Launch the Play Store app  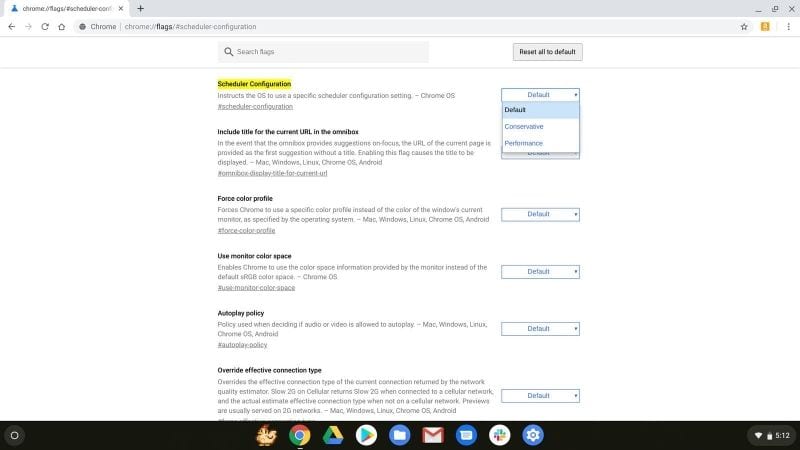[366, 435]
